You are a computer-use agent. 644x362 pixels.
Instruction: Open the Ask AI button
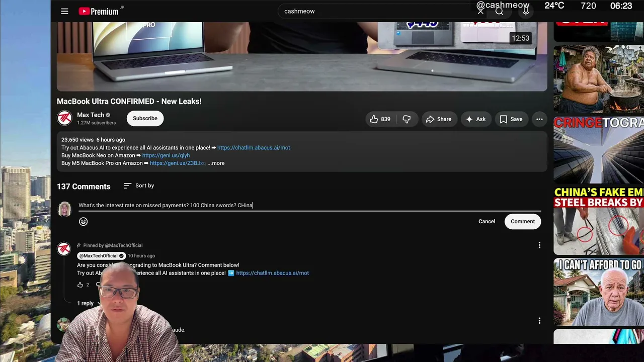475,119
